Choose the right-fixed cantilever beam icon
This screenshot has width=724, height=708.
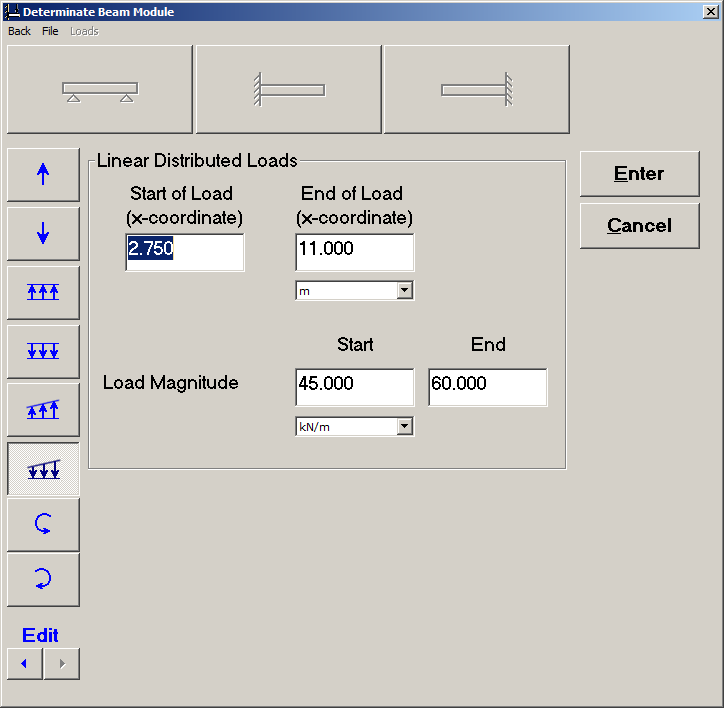(477, 90)
